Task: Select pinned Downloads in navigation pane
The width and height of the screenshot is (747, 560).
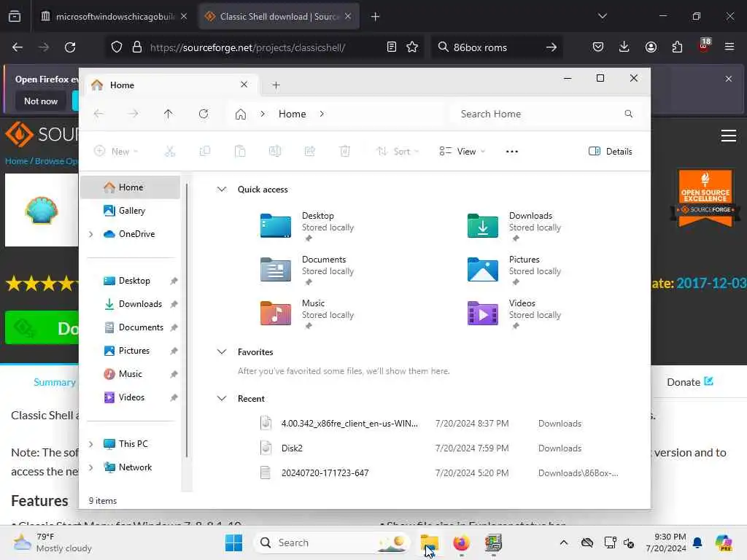Action: (131, 304)
